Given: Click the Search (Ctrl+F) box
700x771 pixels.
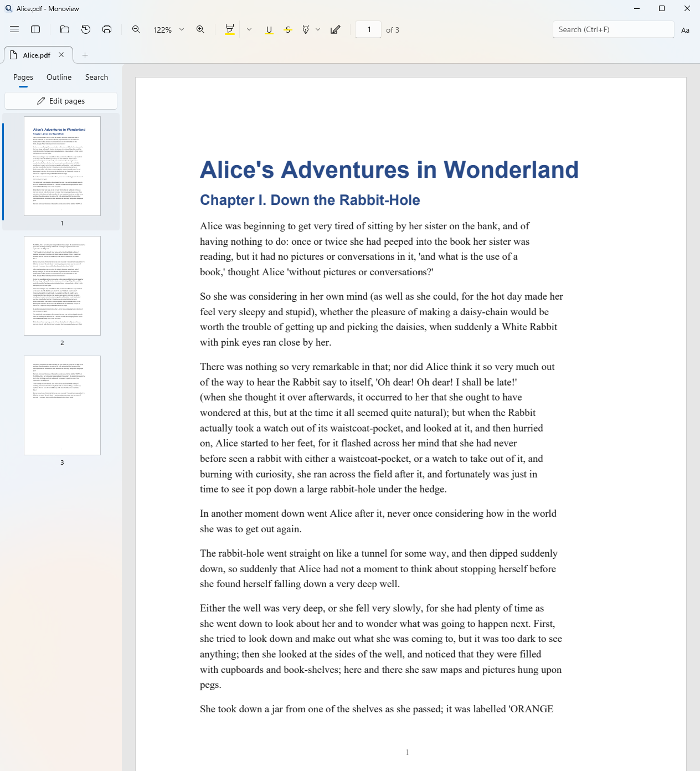Looking at the screenshot, I should point(613,29).
